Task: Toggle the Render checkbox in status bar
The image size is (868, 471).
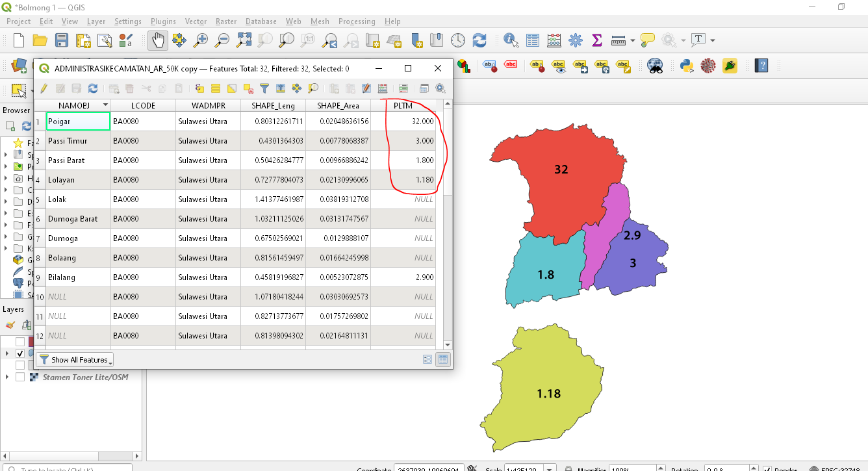Action: (767, 468)
